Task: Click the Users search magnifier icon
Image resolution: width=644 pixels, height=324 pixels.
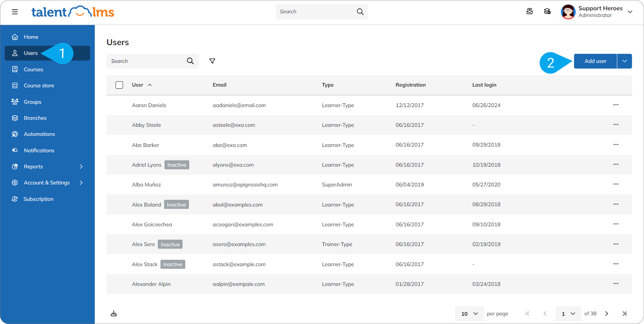Action: (x=190, y=61)
